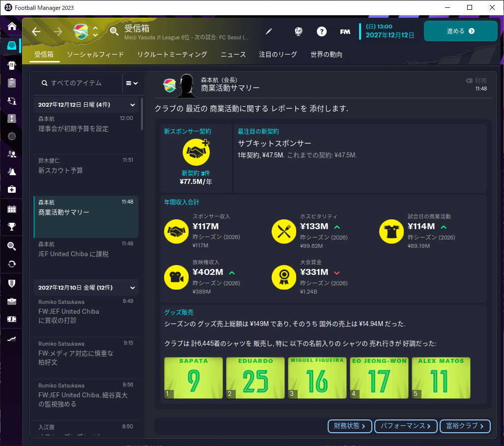Click the ALEX MATOS 11 shirt thumbnail
504x446 pixels.
point(441,378)
